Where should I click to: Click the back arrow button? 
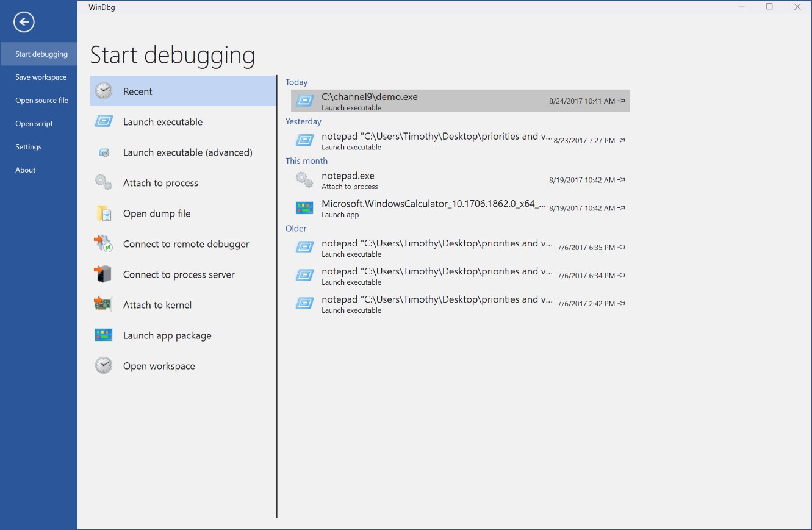click(23, 22)
